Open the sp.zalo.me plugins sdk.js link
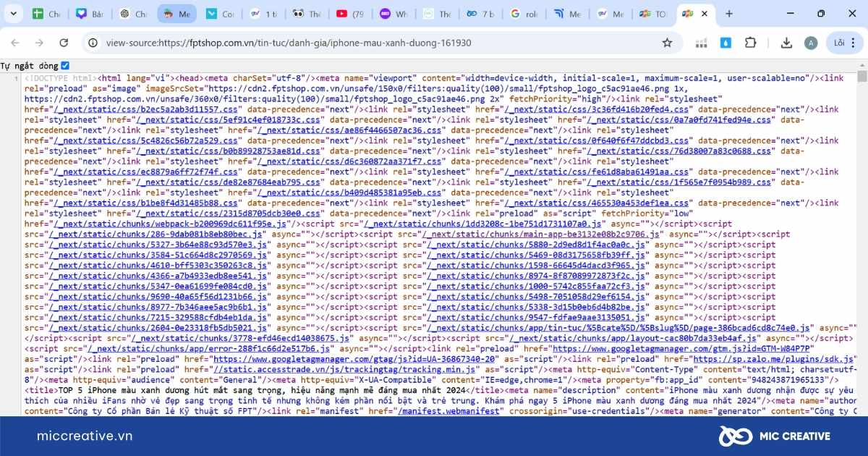Image resolution: width=868 pixels, height=456 pixels. click(774, 359)
